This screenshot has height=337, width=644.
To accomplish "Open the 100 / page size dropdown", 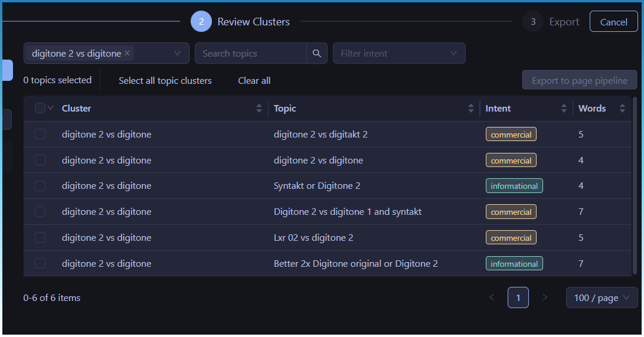I will [x=601, y=297].
